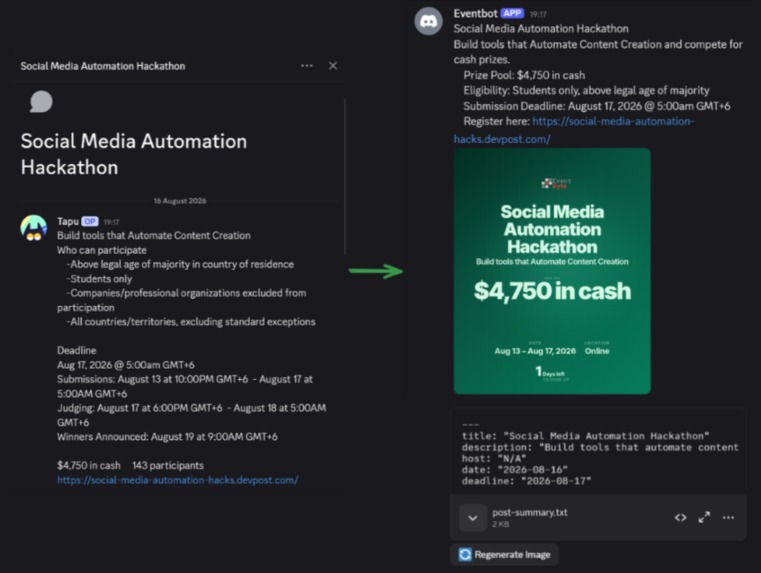Viewport: 761px width, 573px height.
Task: Open Tapu's avatar profile
Action: (33, 228)
